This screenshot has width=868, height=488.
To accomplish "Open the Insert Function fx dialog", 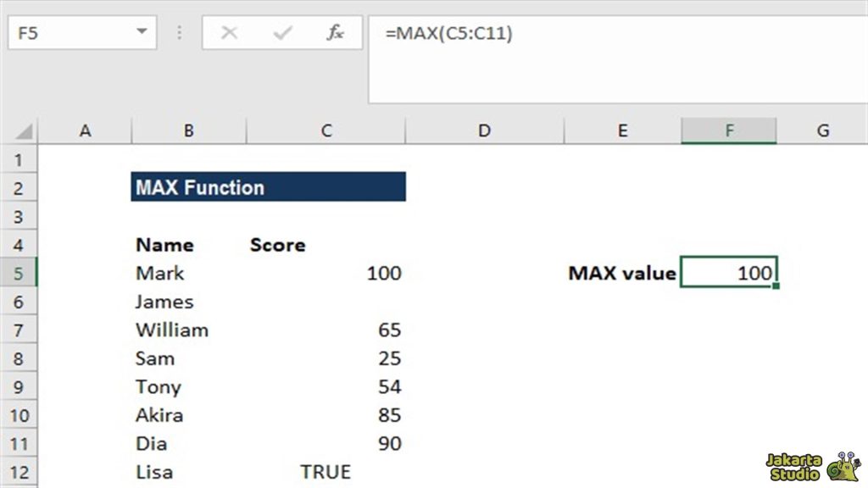I will click(335, 33).
